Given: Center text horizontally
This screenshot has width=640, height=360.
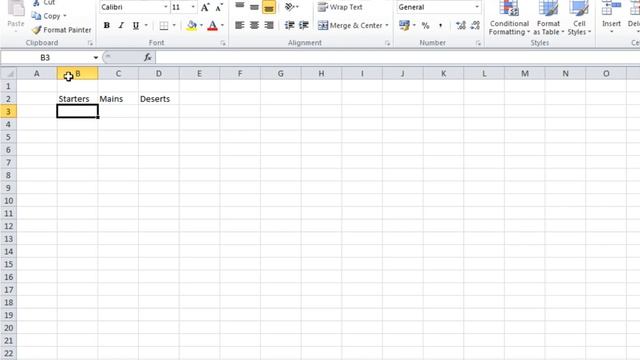Looking at the screenshot, I should coord(254,25).
